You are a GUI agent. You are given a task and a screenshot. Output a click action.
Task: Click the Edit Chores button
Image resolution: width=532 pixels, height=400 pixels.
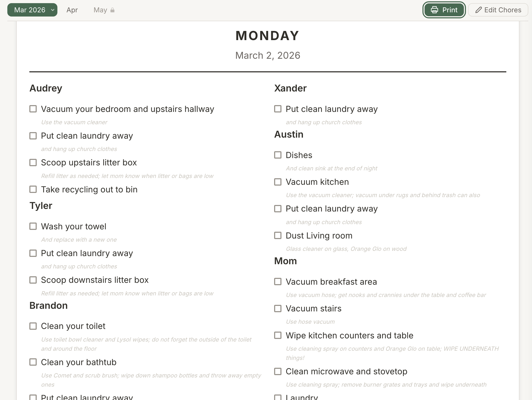pos(498,10)
